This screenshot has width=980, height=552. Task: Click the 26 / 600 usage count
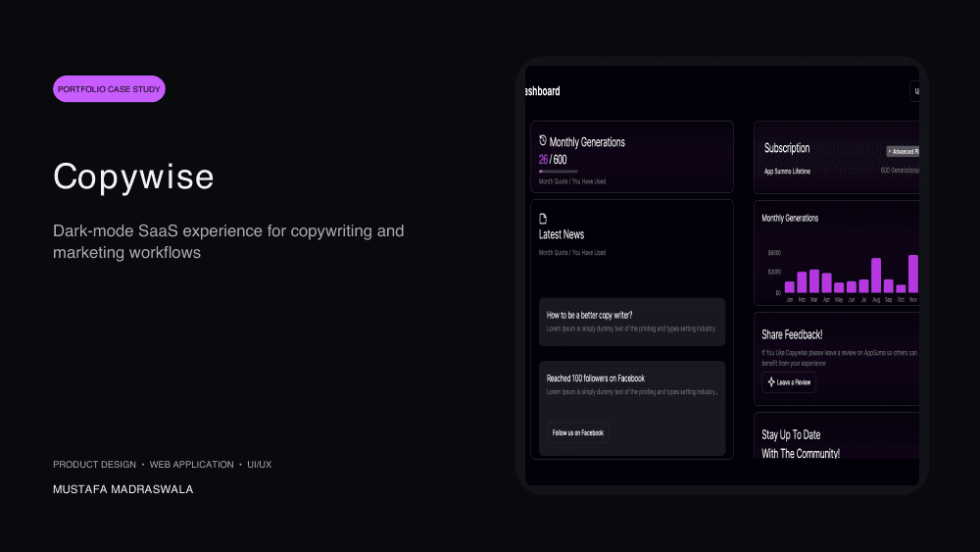[x=553, y=160]
